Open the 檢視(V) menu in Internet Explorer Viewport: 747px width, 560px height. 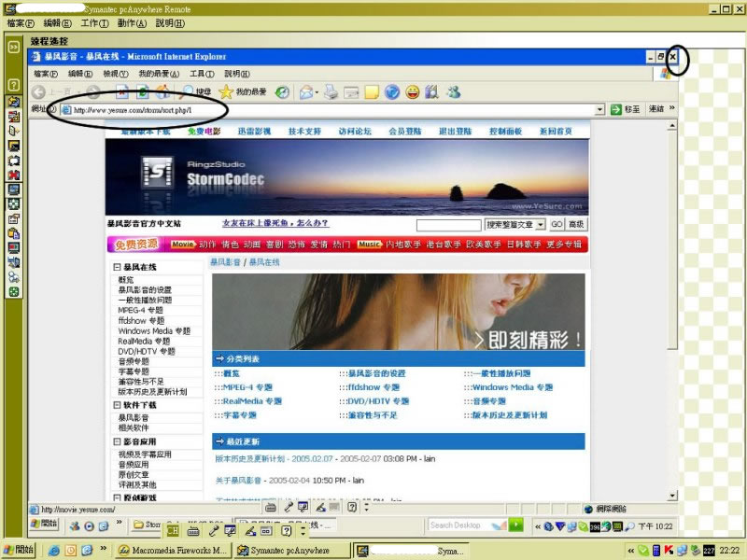point(116,74)
